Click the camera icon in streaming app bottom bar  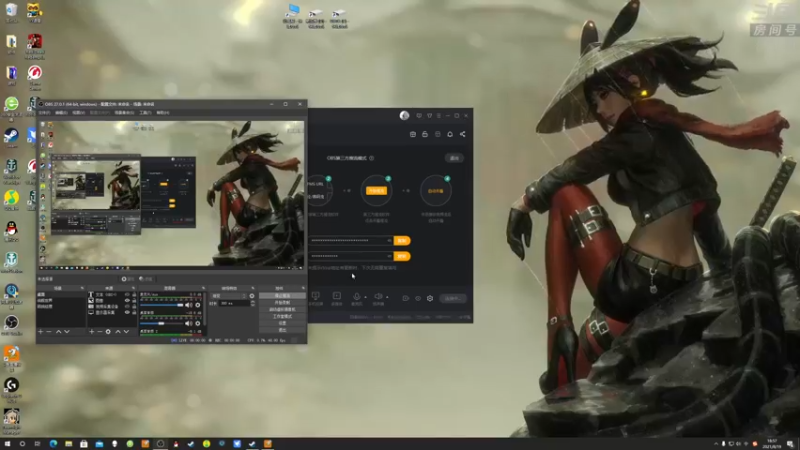[x=406, y=298]
